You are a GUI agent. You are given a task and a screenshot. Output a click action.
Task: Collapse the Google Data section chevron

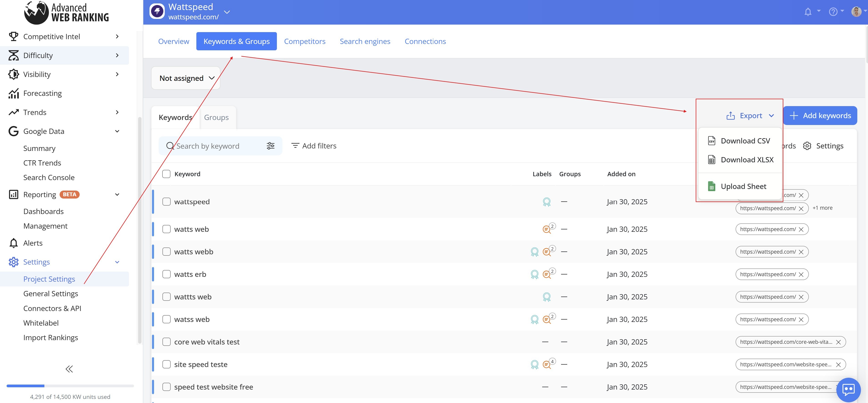tap(117, 131)
